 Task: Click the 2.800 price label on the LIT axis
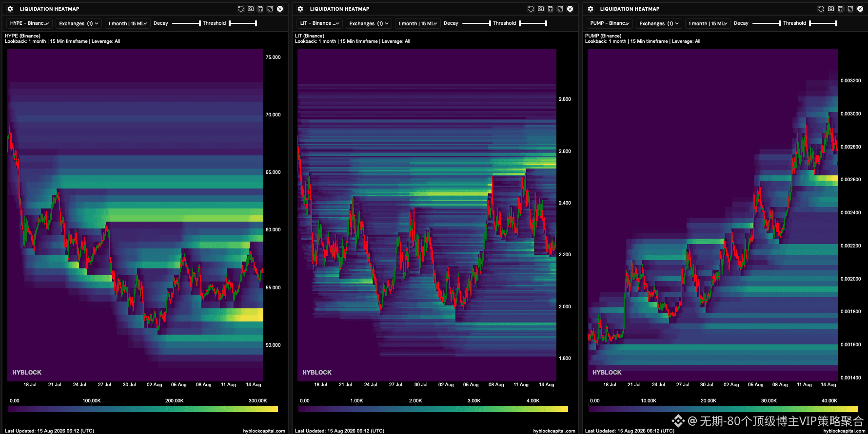coord(565,99)
